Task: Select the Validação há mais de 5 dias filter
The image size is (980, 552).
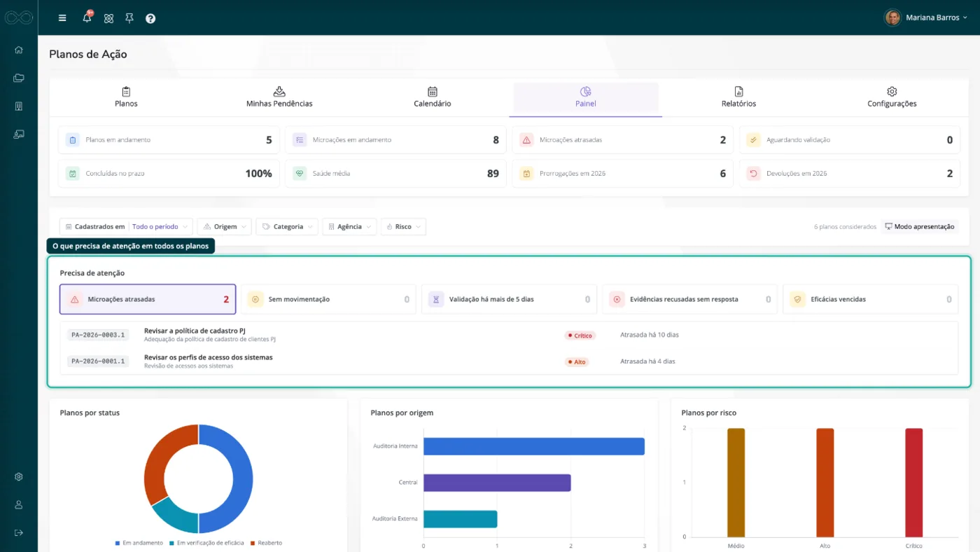Action: click(x=509, y=299)
